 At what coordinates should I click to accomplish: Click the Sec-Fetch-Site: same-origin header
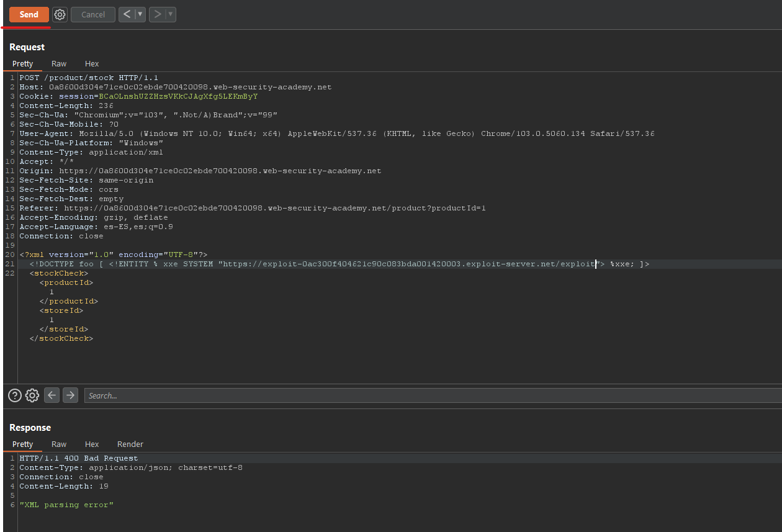(86, 180)
